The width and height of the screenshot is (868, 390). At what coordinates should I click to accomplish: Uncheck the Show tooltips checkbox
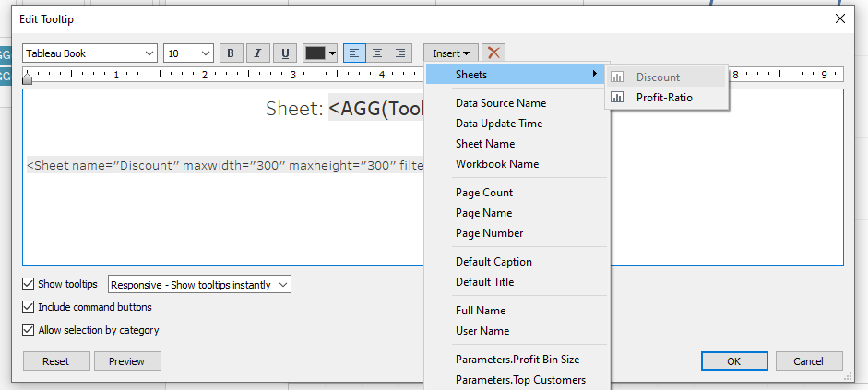click(30, 284)
